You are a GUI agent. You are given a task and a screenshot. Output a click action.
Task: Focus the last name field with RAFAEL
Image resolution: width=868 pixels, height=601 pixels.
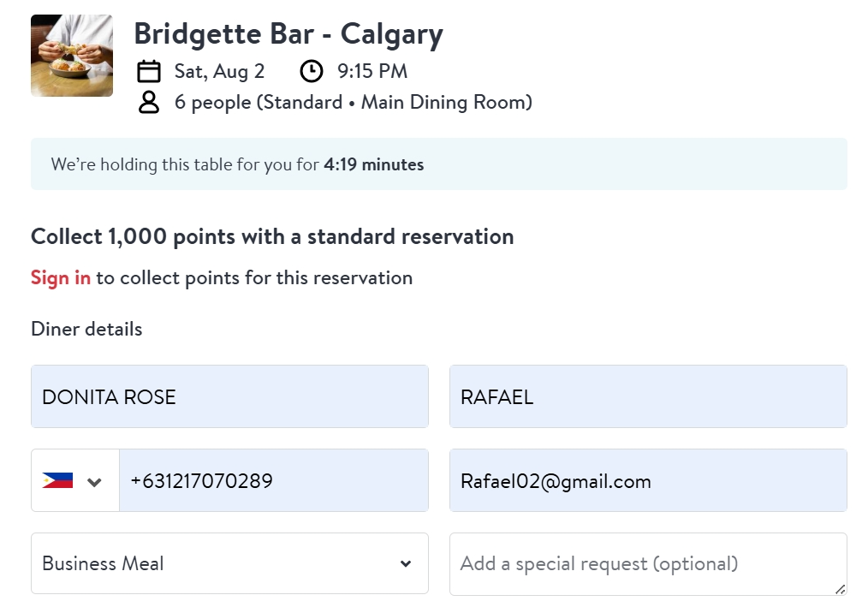pos(648,396)
